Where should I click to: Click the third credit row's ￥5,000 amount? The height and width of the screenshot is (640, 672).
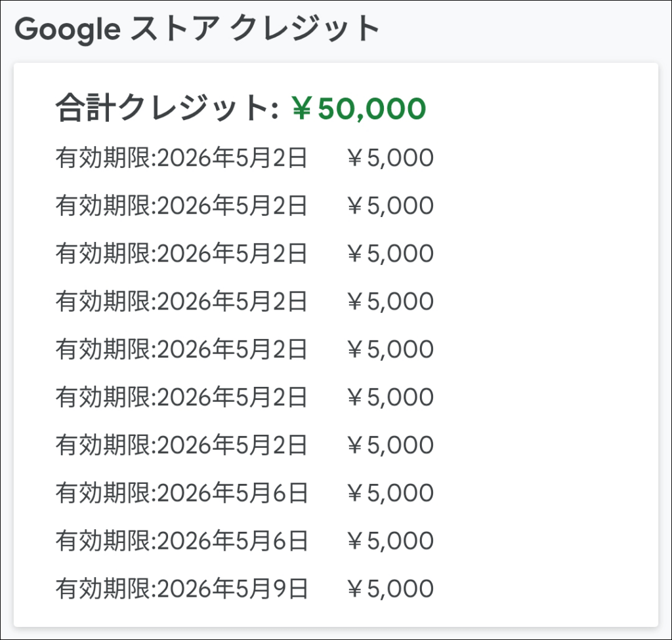point(390,254)
